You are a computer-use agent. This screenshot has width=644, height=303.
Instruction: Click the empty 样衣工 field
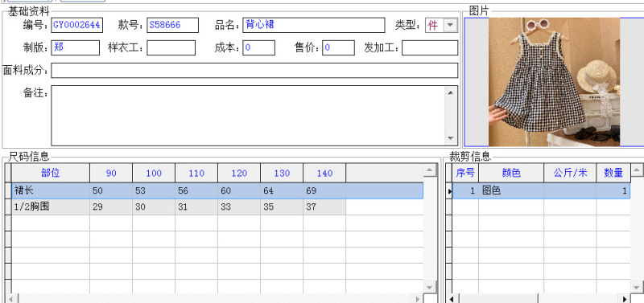171,47
